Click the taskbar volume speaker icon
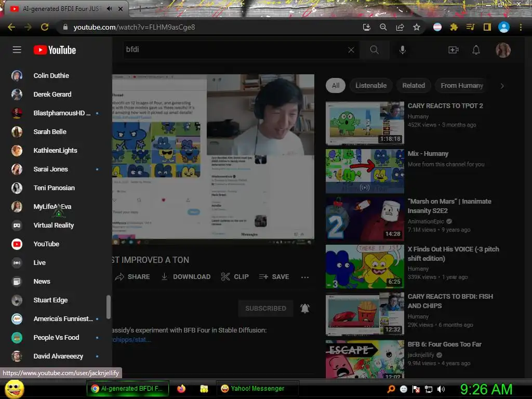 click(x=441, y=389)
